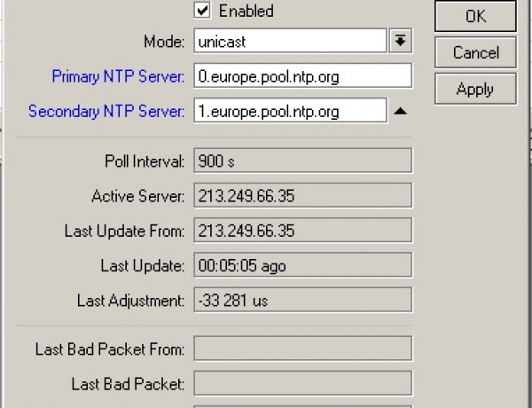Image resolution: width=532 pixels, height=408 pixels.
Task: Select the Poll Interval value field
Action: [x=302, y=161]
